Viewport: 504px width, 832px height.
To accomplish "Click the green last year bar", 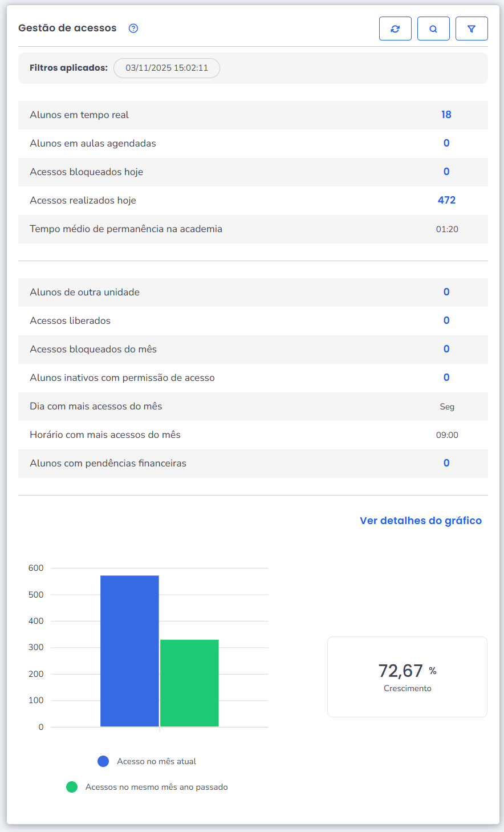I will coord(189,683).
